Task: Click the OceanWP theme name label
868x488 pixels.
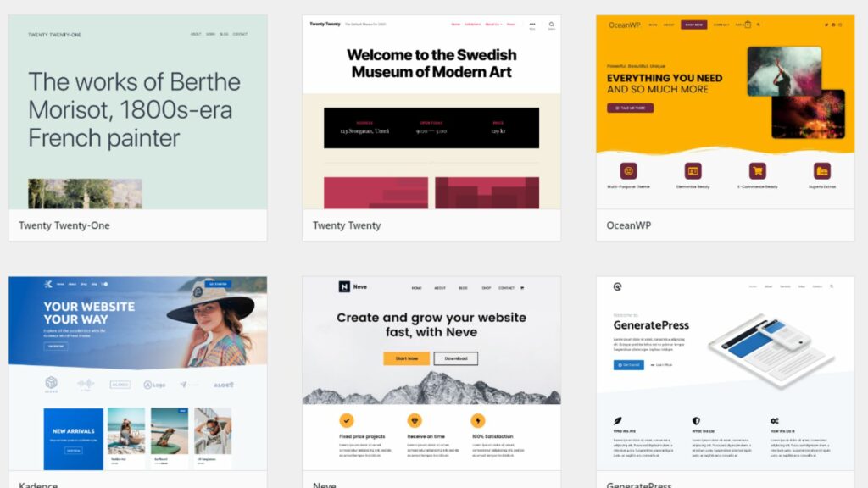Action: coord(628,225)
